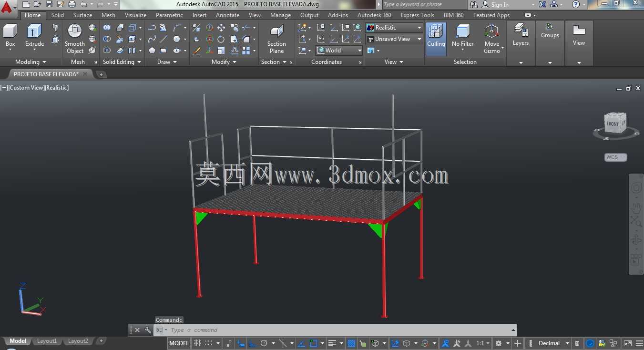Toggle Ortho mode in status bar
644x350 pixels.
(x=253, y=343)
